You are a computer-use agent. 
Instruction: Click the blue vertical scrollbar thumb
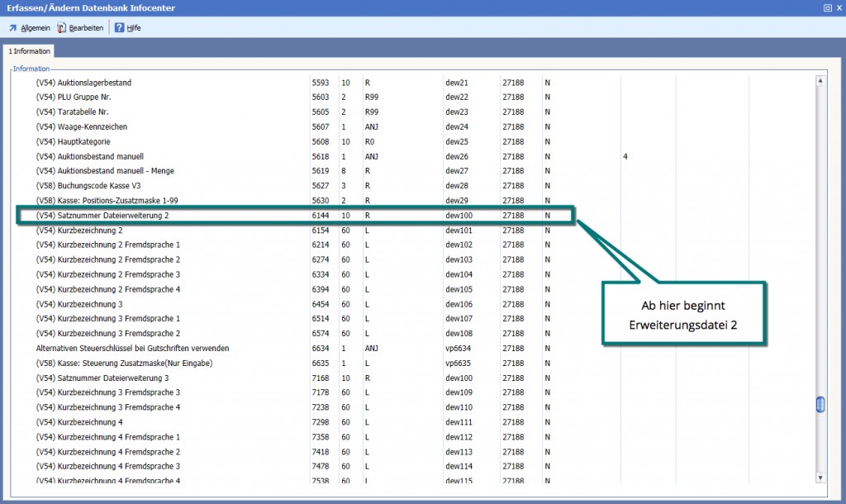click(x=820, y=404)
